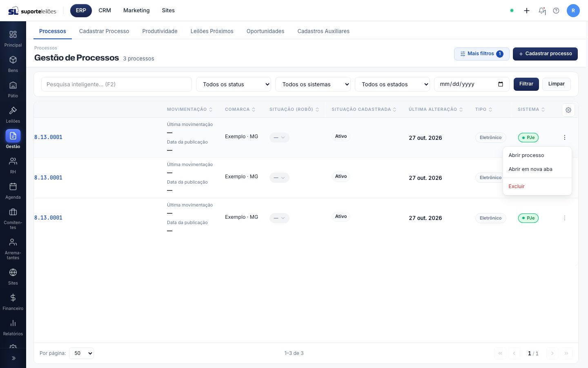Expand the Todos os estados dropdown
Viewport: 588px width, 368px height.
coord(392,84)
